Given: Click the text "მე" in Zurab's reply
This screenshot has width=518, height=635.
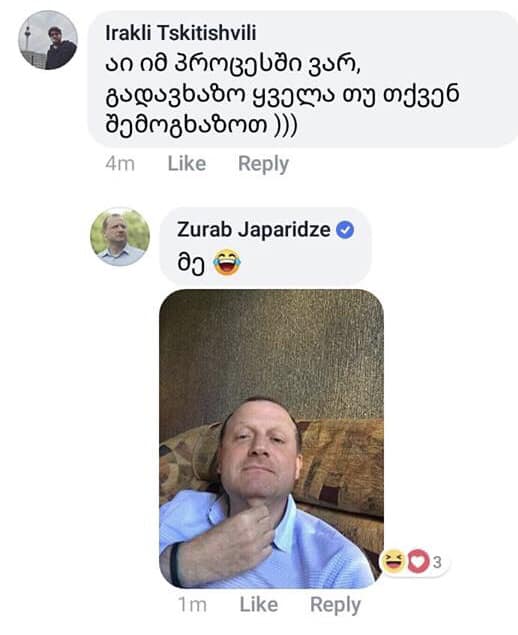Looking at the screenshot, I should (x=191, y=262).
